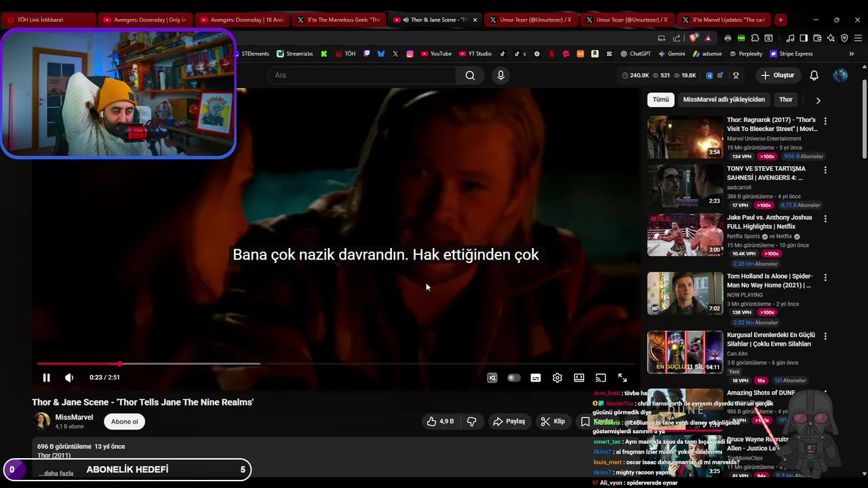Open the YT Studio bookmark
Screen dimensions: 868x488
click(475, 54)
